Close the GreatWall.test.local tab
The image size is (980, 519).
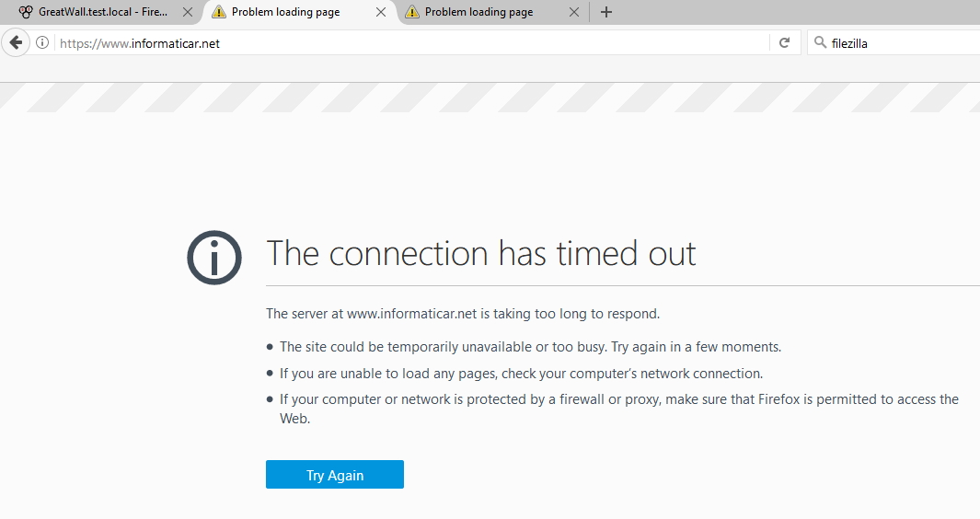point(188,12)
